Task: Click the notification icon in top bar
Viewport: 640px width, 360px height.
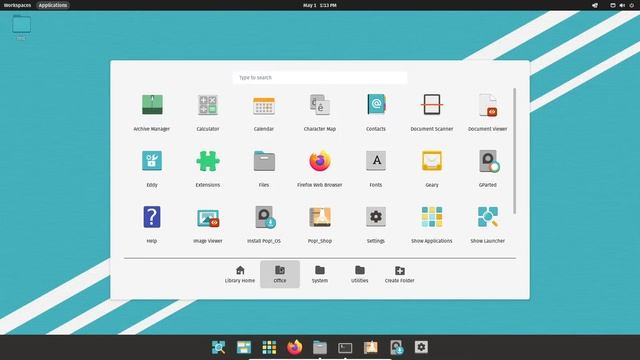Action: [x=595, y=5]
